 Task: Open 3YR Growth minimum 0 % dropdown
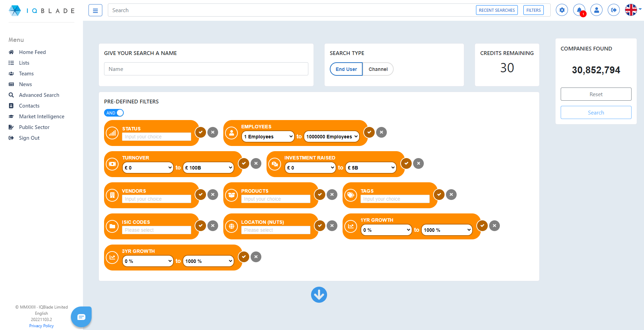148,261
